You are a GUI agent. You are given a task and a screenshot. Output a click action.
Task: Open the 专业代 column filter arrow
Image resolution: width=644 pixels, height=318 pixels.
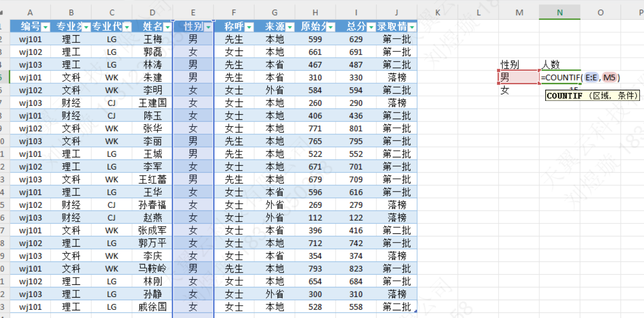tap(127, 27)
